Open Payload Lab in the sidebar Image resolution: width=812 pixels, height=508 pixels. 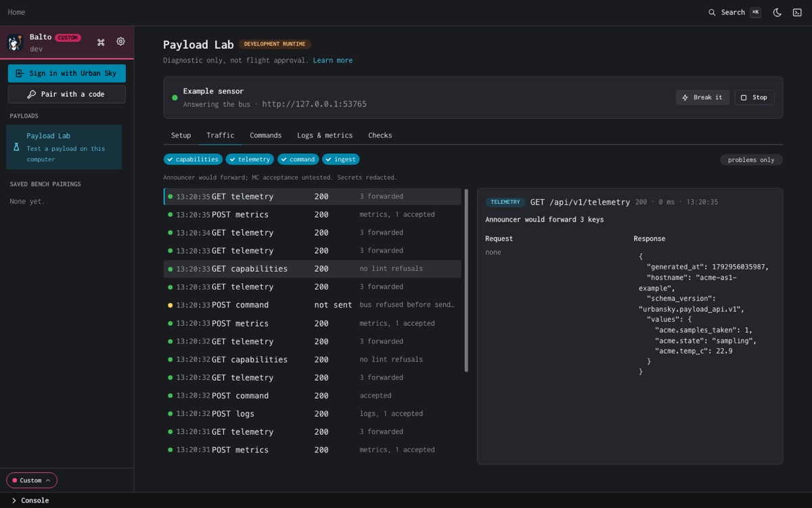[x=64, y=147]
